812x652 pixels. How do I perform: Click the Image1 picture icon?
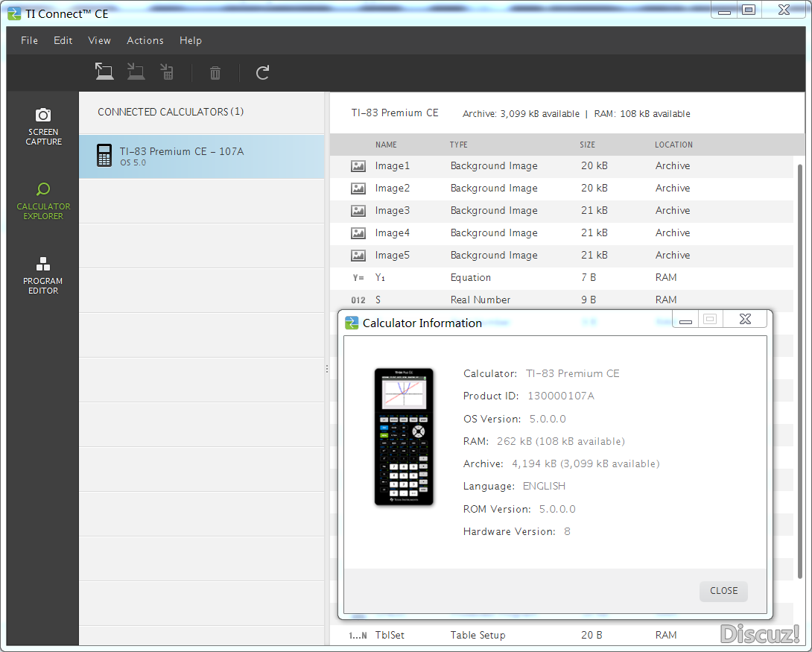tap(358, 166)
